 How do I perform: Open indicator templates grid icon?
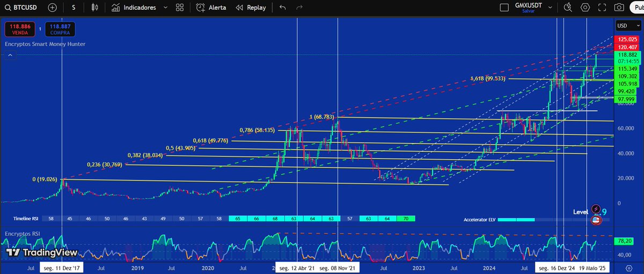pyautogui.click(x=179, y=8)
